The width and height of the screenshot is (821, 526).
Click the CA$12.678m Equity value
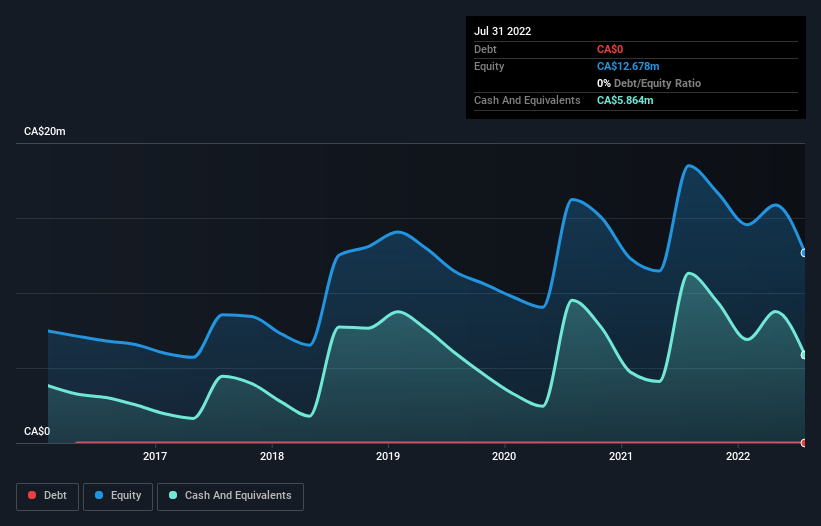click(628, 66)
